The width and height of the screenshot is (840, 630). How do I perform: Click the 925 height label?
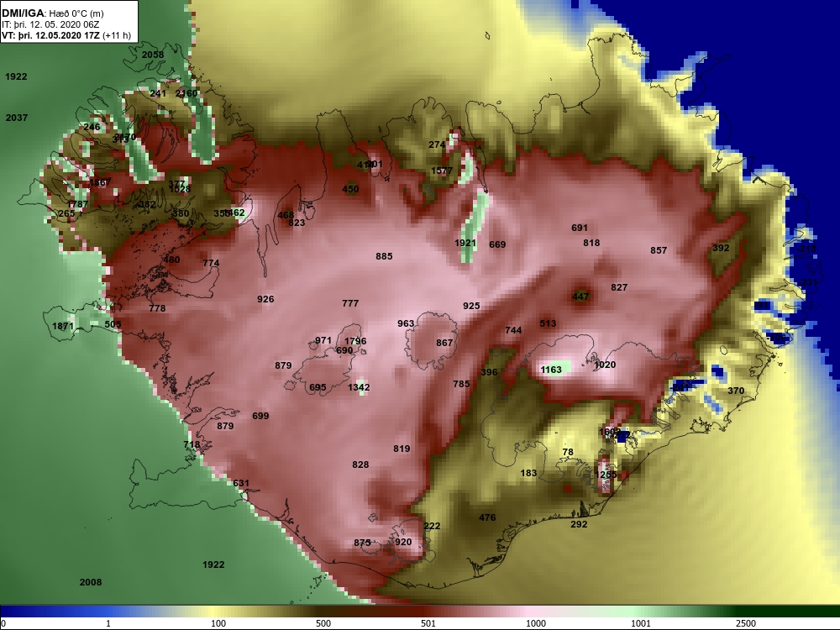pos(471,306)
